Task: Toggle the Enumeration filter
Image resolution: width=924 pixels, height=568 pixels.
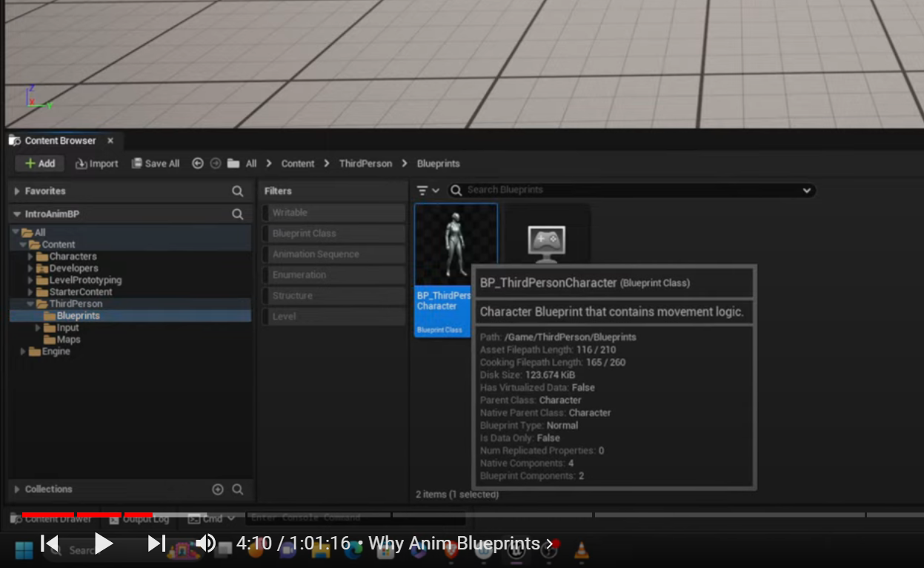Action: (x=333, y=275)
